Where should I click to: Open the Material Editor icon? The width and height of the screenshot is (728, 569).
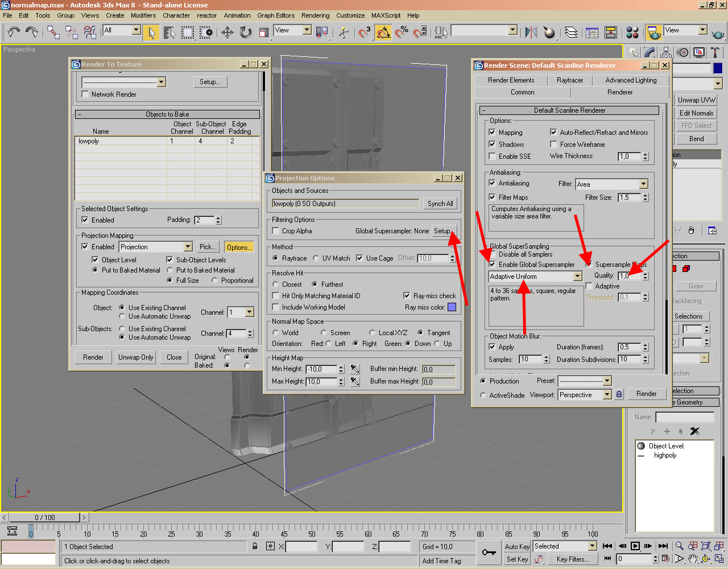pyautogui.click(x=632, y=32)
